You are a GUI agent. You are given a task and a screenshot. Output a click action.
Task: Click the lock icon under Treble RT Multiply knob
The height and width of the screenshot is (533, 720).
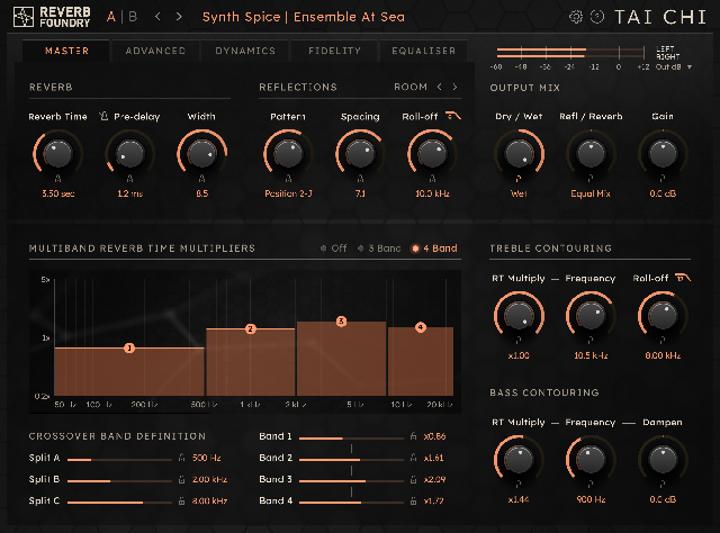pos(518,340)
